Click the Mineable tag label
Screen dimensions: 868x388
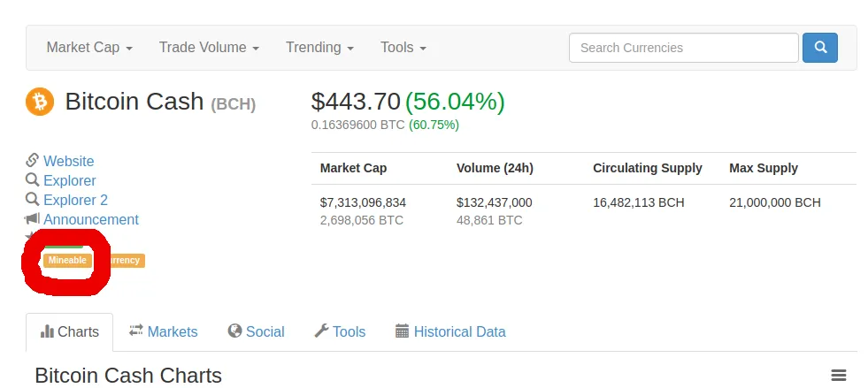point(67,261)
